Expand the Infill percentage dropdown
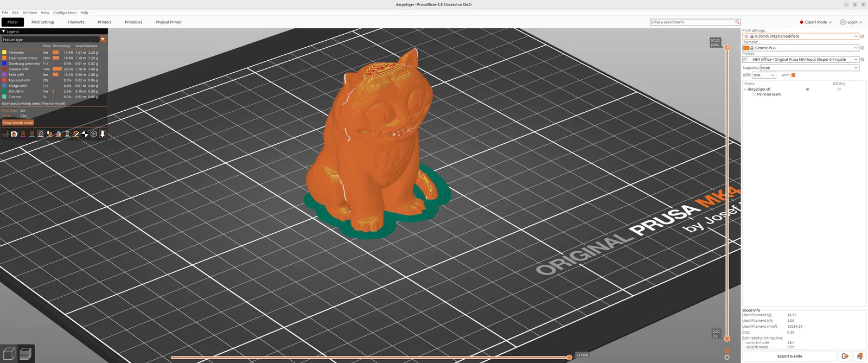The height and width of the screenshot is (363, 868). point(764,75)
